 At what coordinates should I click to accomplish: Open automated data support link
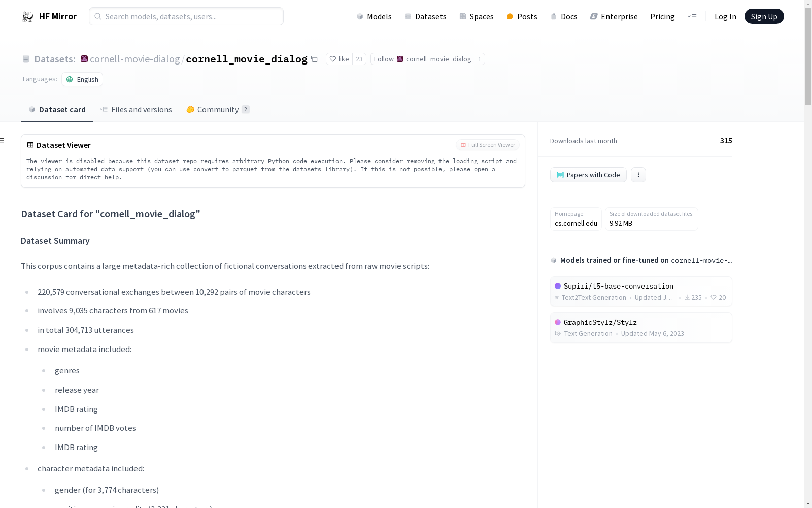click(105, 169)
